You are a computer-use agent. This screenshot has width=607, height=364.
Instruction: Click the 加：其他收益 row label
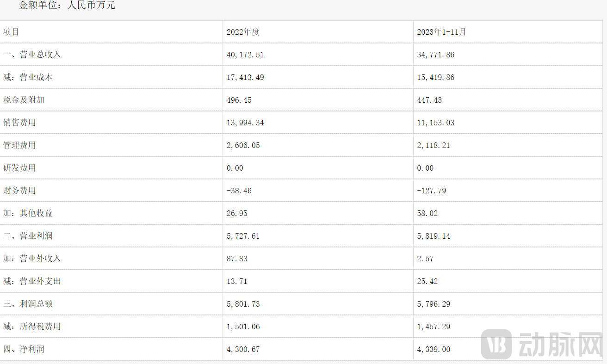pos(28,213)
